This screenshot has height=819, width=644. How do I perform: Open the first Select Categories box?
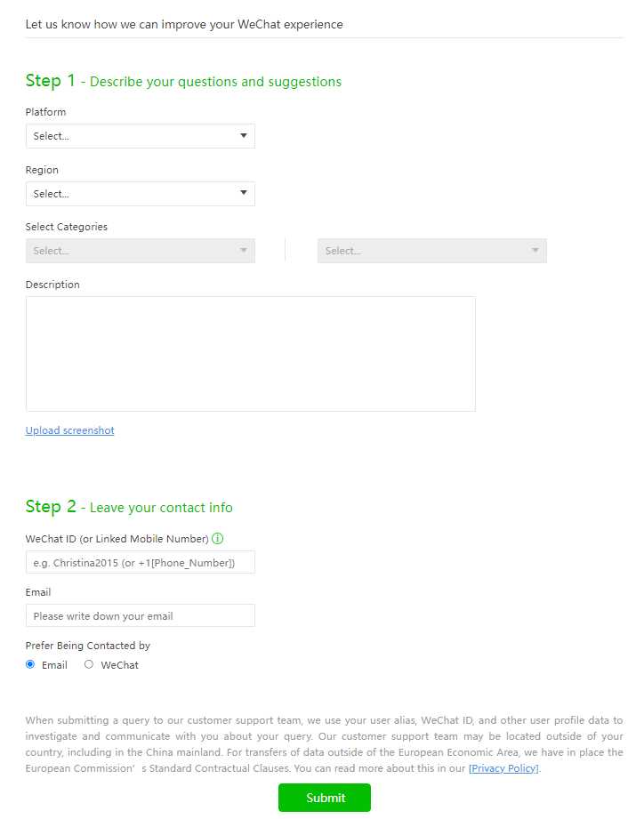[140, 251]
